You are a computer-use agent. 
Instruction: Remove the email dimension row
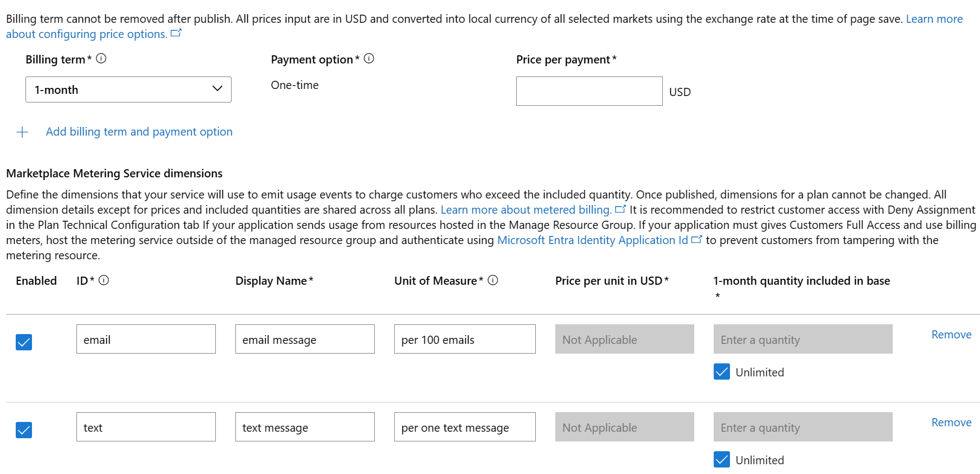pos(951,335)
